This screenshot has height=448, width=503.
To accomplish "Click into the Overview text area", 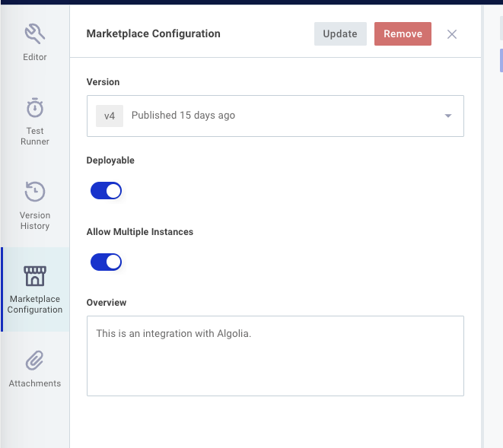I will 275,356.
